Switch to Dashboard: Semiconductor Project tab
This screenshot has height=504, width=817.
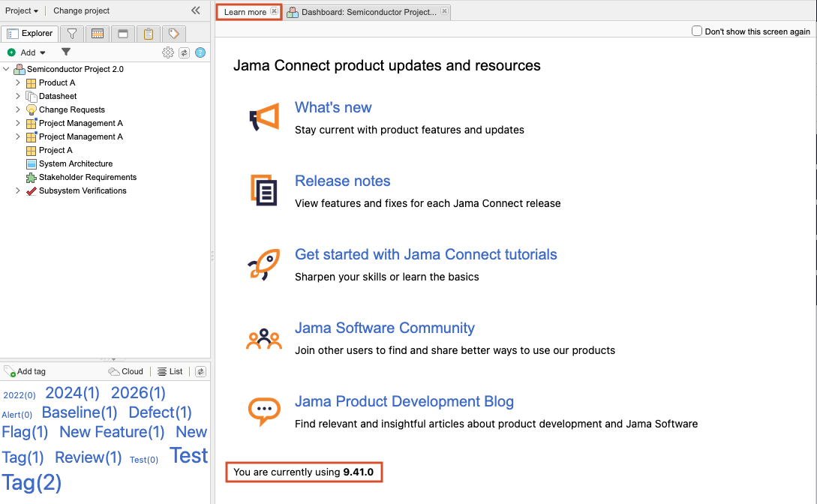point(368,12)
